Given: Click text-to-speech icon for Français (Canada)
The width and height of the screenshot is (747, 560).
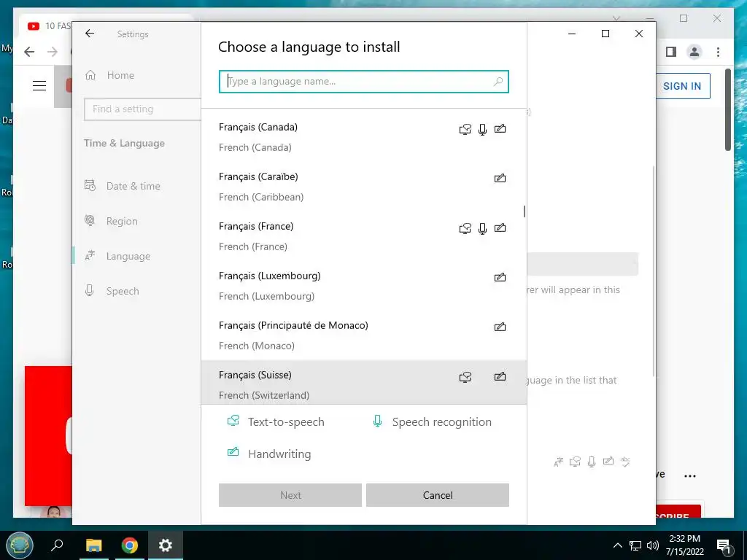Looking at the screenshot, I should click(465, 129).
